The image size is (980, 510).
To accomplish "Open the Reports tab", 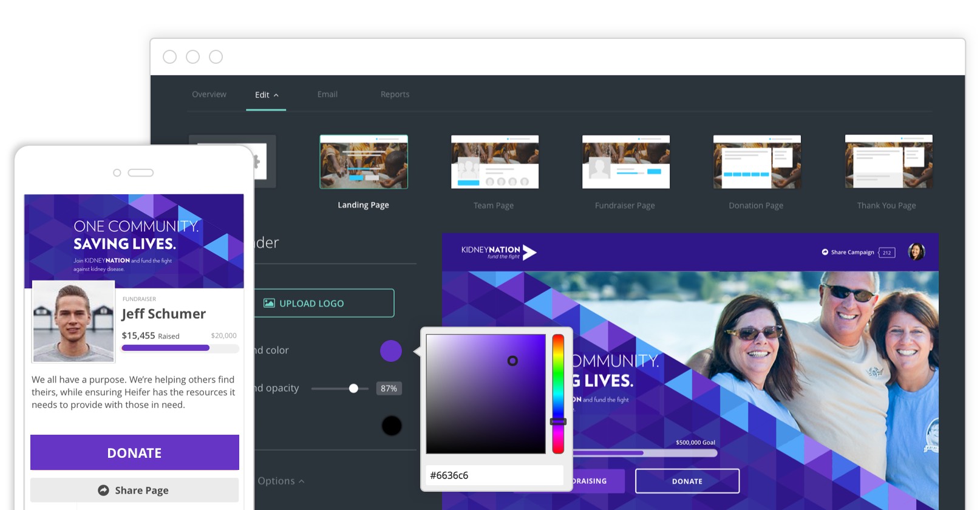I will coord(395,94).
